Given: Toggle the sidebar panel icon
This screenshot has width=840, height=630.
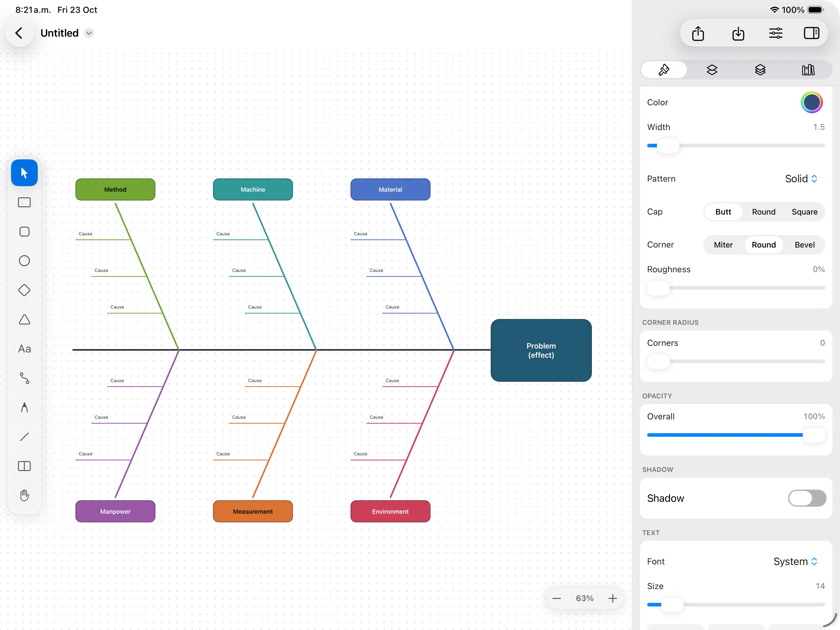Looking at the screenshot, I should pos(812,33).
